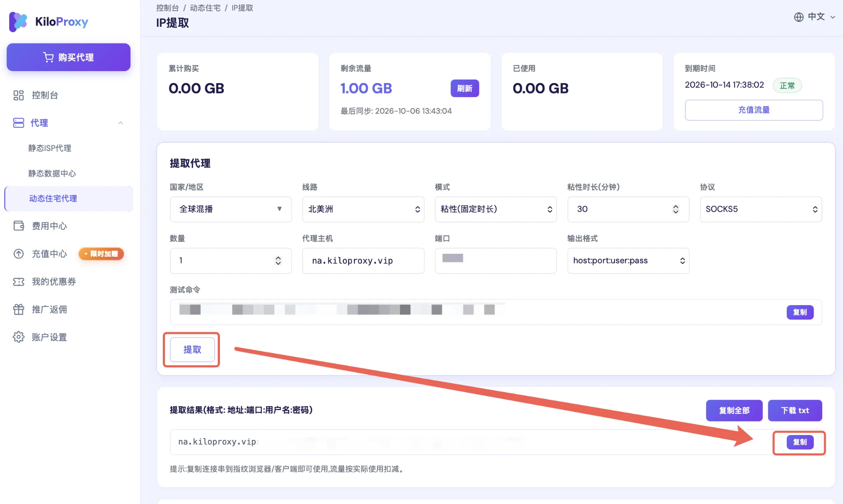Click the 费用中心 wallet icon
Viewport: 843px width, 504px height.
18,226
